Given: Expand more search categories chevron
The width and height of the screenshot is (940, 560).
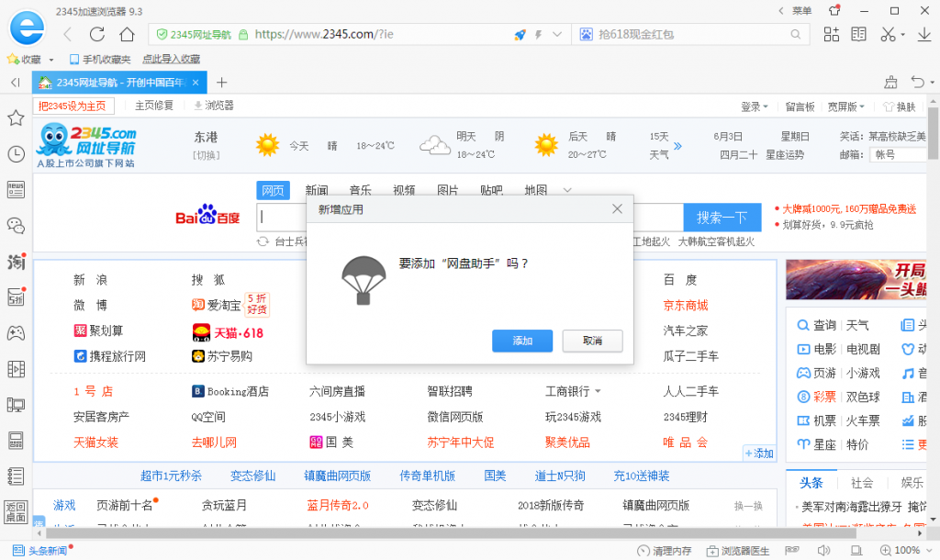Looking at the screenshot, I should click(x=567, y=190).
